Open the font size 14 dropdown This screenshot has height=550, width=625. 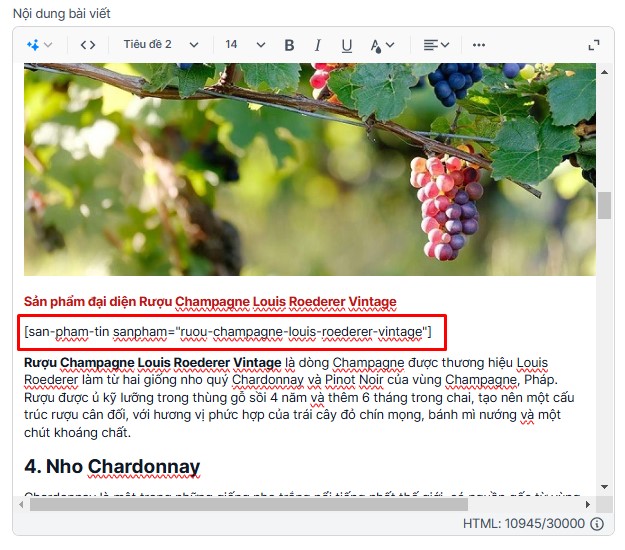pos(245,45)
